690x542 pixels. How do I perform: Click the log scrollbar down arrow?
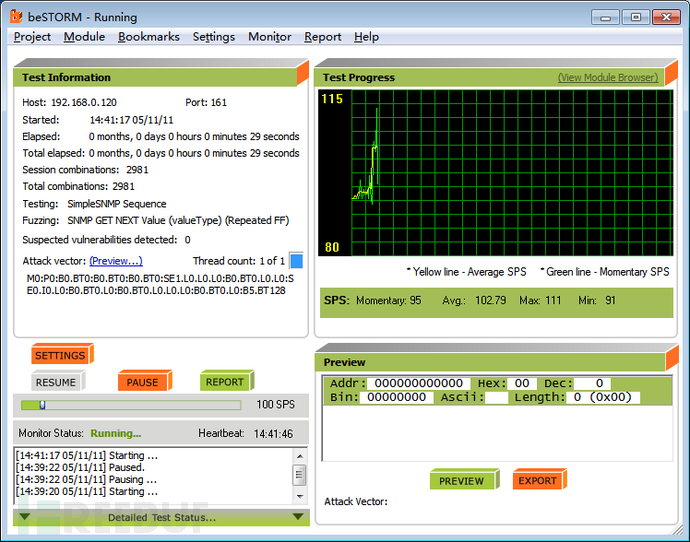300,497
